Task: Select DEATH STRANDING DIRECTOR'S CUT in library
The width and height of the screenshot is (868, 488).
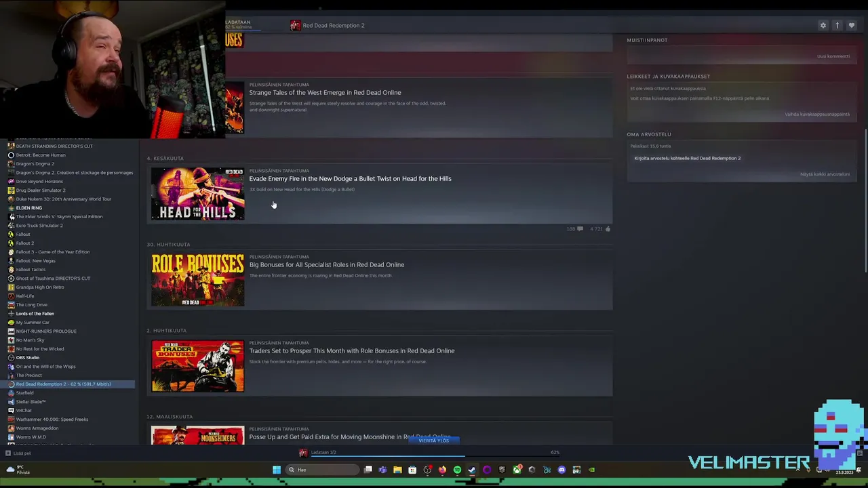Action: [x=54, y=146]
